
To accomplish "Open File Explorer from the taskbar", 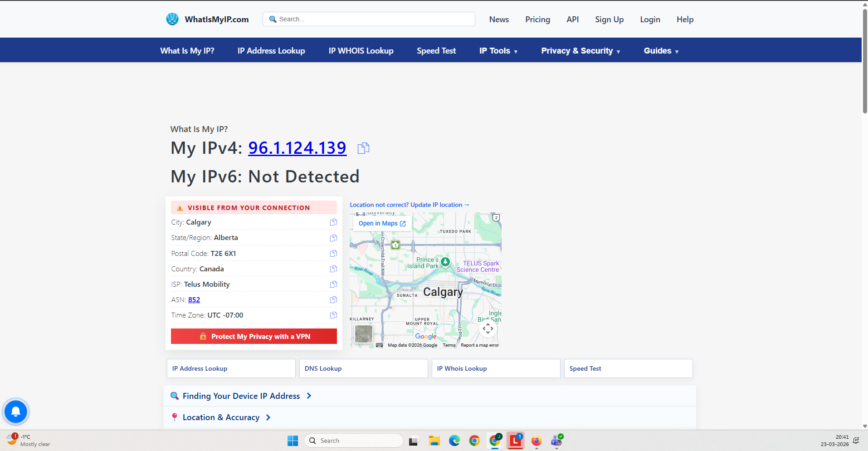I will 434,441.
